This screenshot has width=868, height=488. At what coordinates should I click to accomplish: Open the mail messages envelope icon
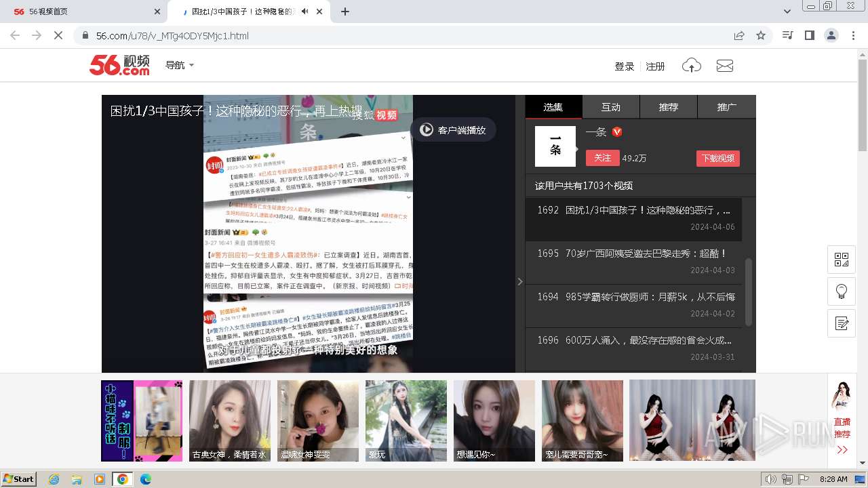pyautogui.click(x=725, y=66)
